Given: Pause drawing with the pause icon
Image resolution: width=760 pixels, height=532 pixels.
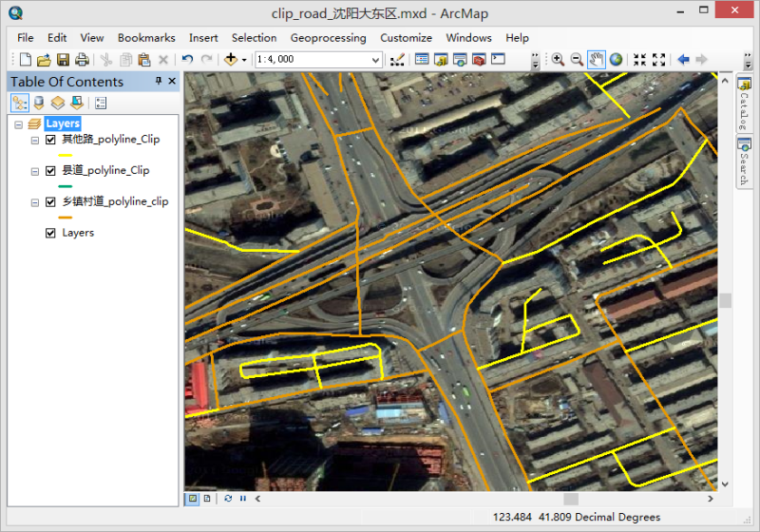Looking at the screenshot, I should (x=243, y=498).
